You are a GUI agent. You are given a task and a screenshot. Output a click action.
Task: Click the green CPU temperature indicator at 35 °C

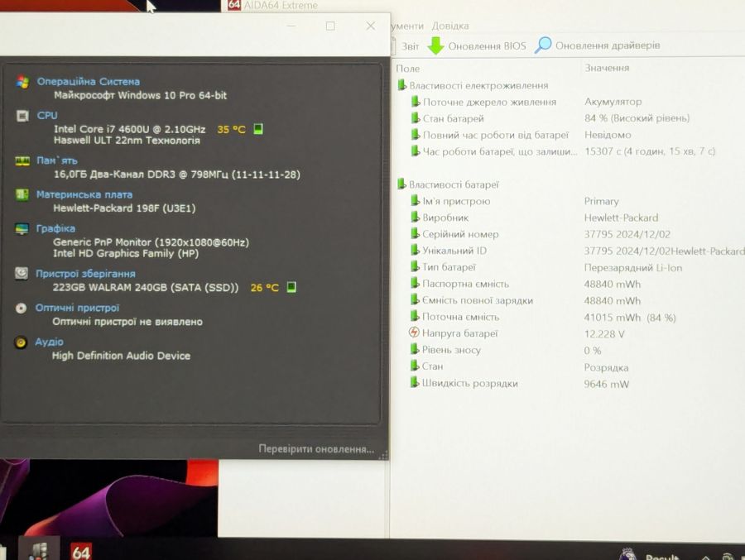(258, 129)
